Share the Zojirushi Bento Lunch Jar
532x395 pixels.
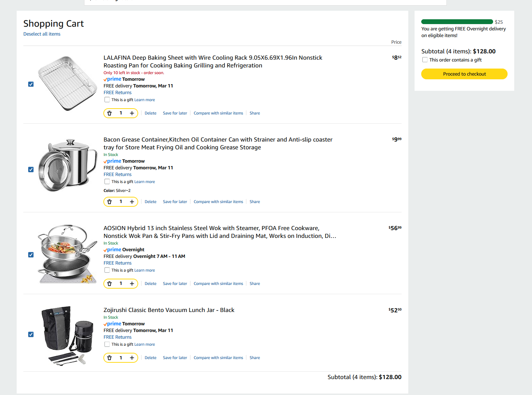point(255,358)
